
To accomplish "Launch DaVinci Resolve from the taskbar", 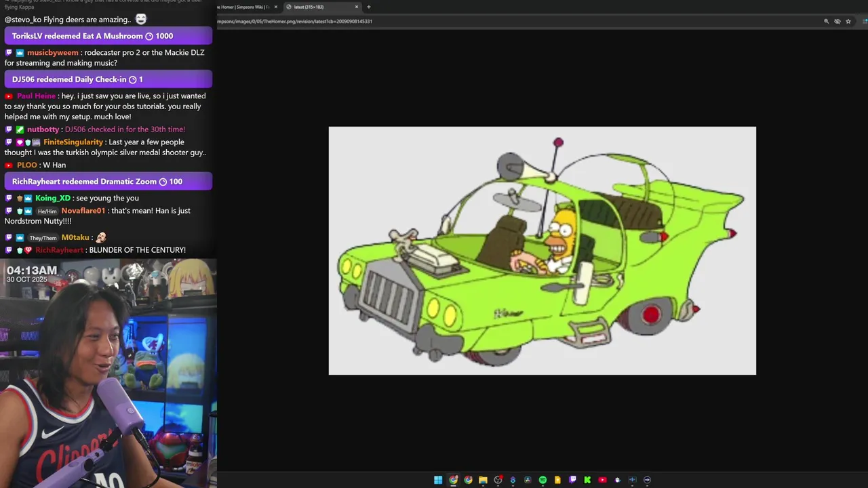I will (528, 480).
